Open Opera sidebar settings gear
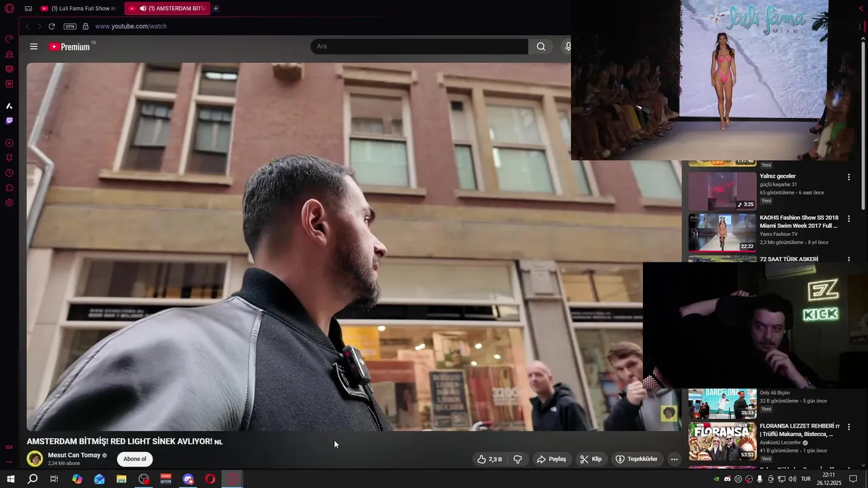This screenshot has height=488, width=868. pyautogui.click(x=9, y=203)
